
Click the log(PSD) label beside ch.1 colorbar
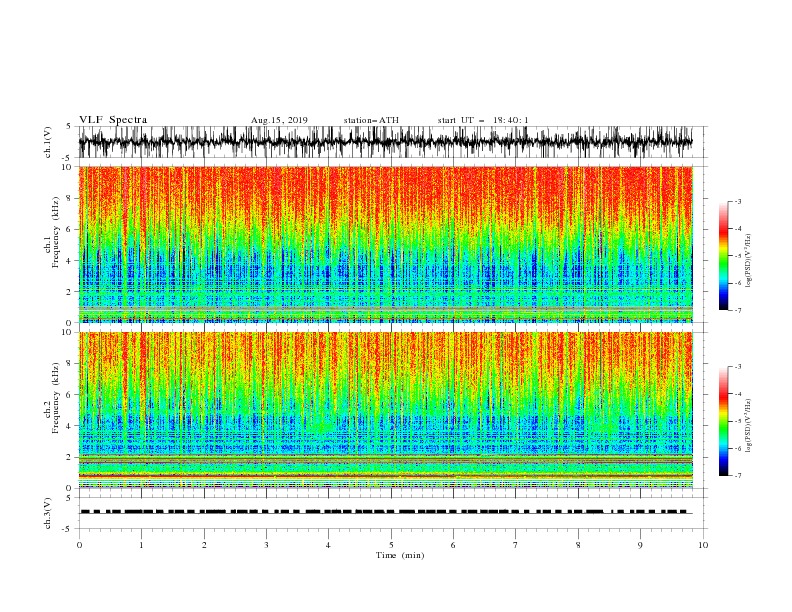tap(749, 261)
